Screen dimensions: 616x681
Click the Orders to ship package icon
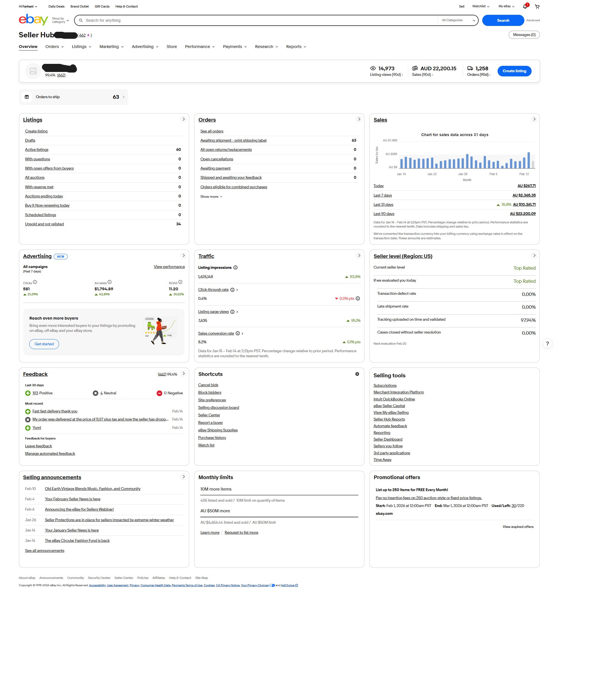coord(27,97)
